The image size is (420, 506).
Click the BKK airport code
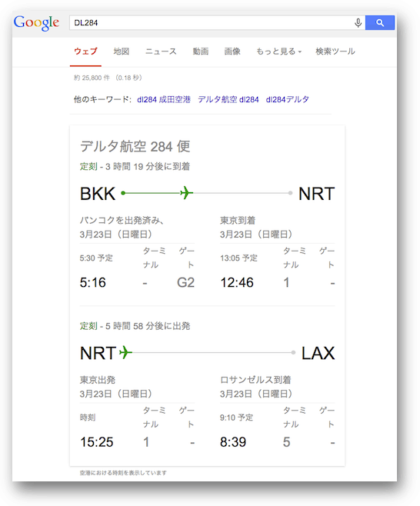coord(98,194)
